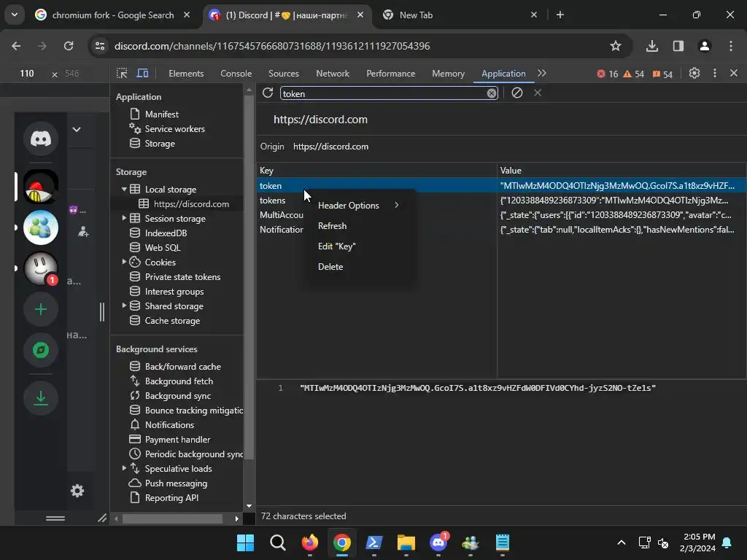Open Cache storage
The image size is (747, 560).
tap(165, 321)
